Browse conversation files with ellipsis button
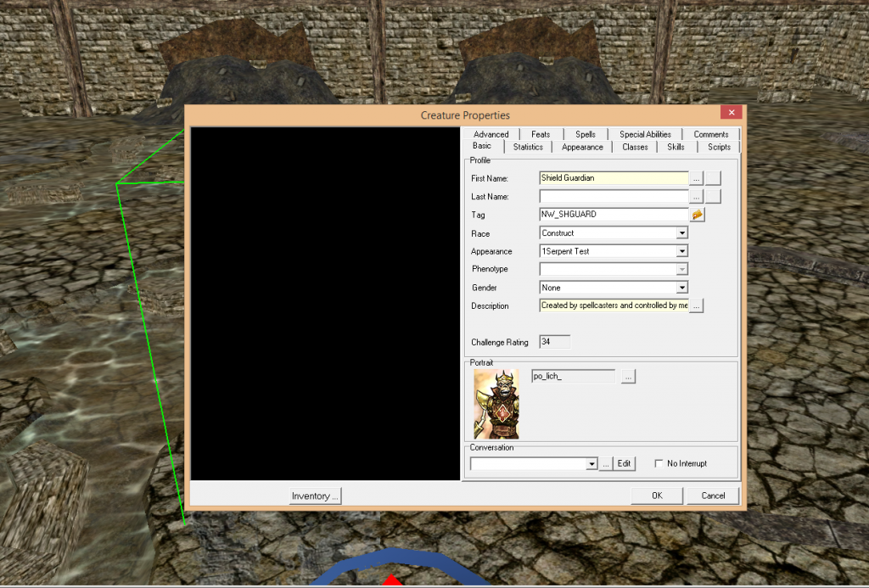Image resolution: width=869 pixels, height=588 pixels. 605,463
